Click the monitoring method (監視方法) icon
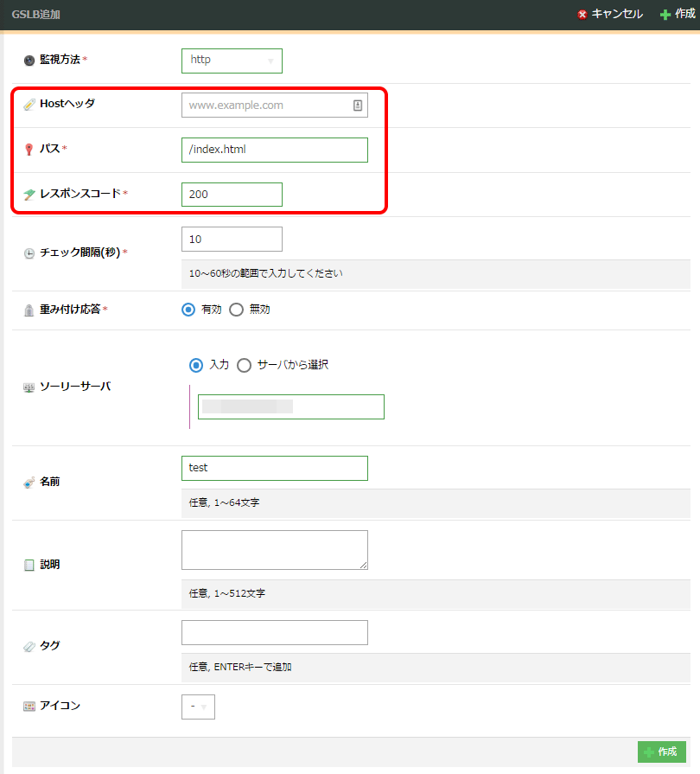The image size is (700, 774). (29, 61)
